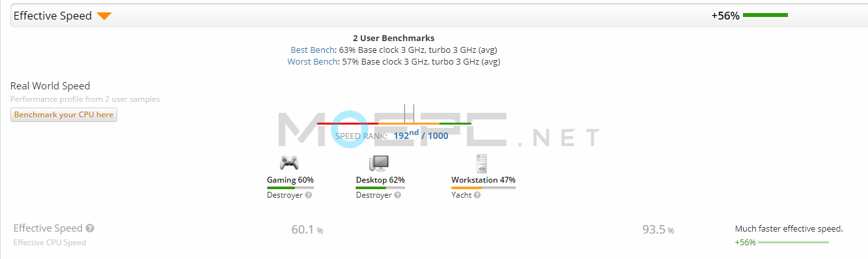The image size is (868, 259).
Task: Click the Workstation 47% label
Action: (x=483, y=179)
